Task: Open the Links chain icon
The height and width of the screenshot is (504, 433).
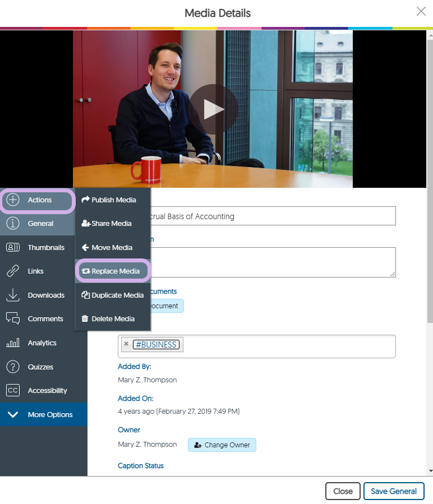Action: (13, 271)
